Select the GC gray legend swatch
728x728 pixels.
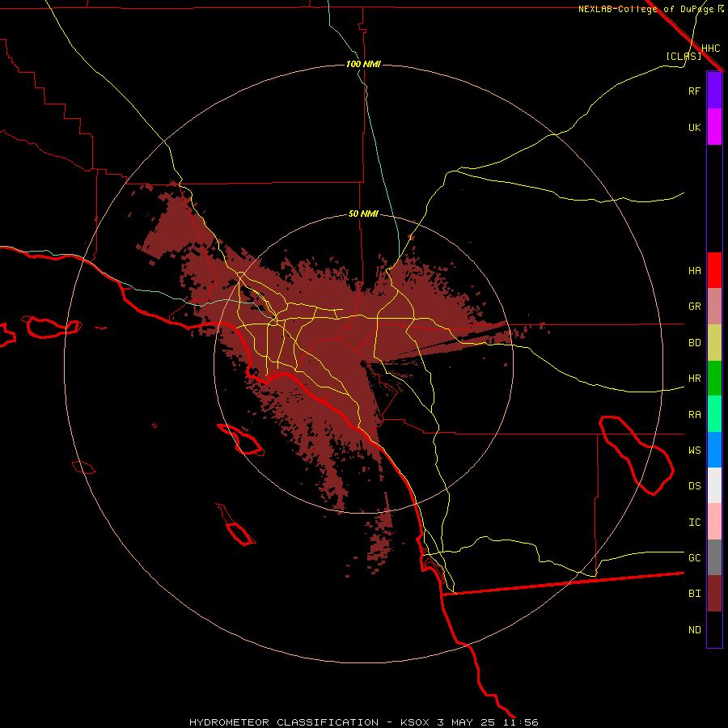click(714, 557)
